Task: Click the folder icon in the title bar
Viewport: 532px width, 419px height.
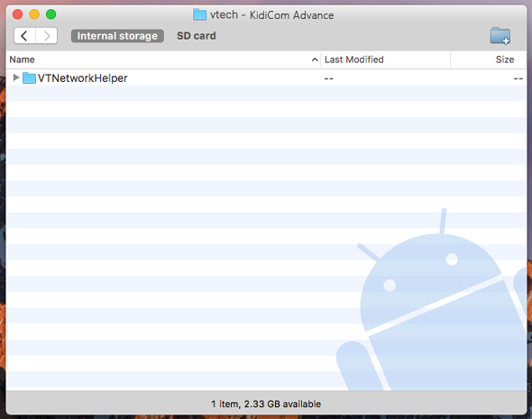Action: pos(200,14)
